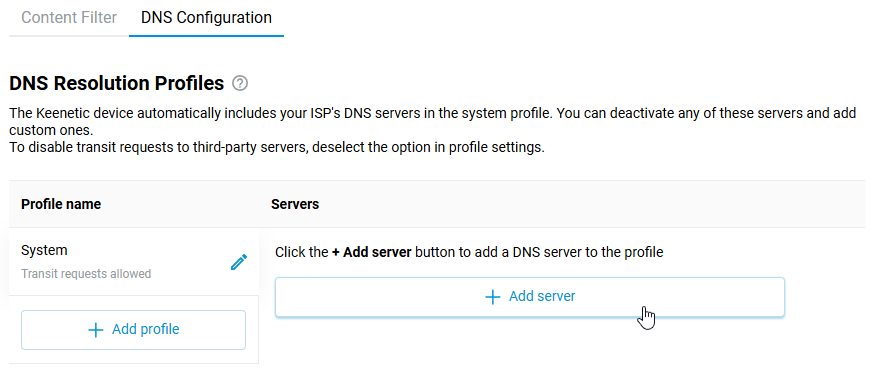
Task: Open help icon beside DNS Resolution Profiles
Action: [x=240, y=84]
